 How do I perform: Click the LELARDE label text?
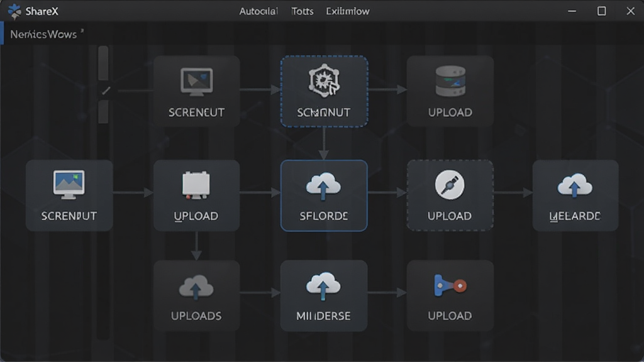coord(575,216)
